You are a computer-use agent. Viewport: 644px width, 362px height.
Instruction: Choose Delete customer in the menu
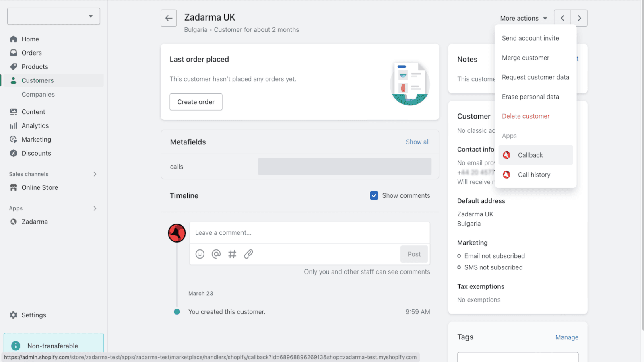(525, 116)
